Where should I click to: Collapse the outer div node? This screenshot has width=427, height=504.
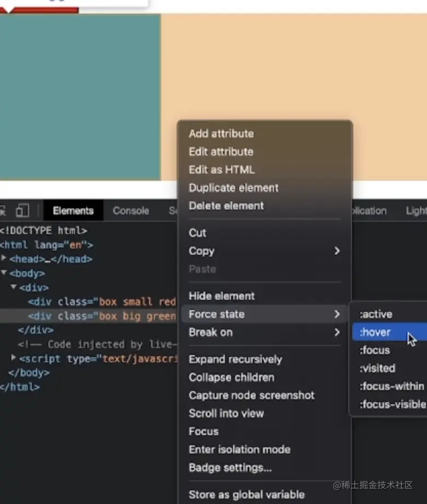click(14, 287)
